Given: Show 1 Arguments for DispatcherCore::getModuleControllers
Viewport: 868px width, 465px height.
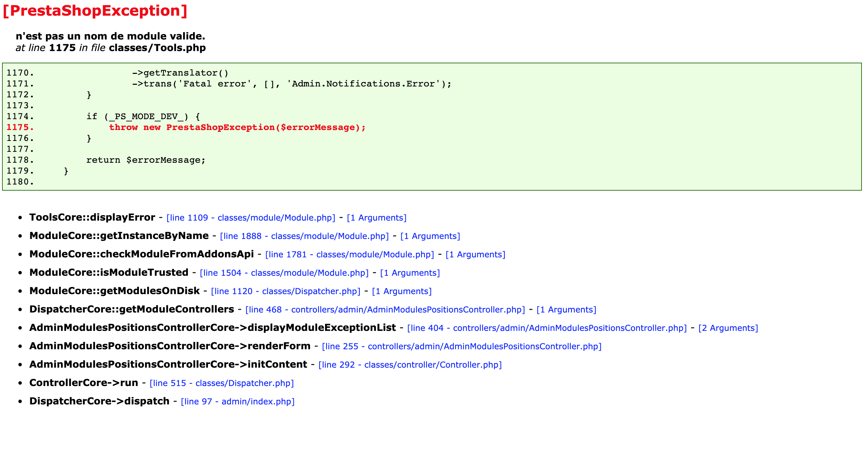Looking at the screenshot, I should click(566, 309).
